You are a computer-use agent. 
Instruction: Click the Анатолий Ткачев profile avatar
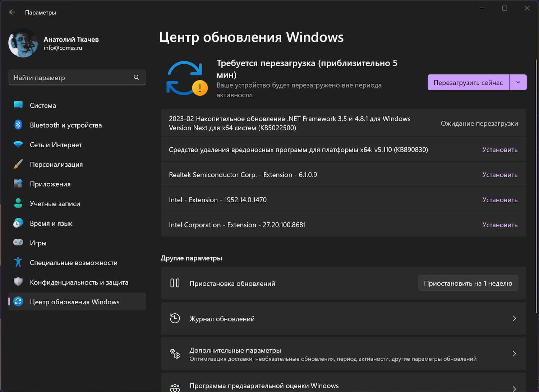[23, 43]
